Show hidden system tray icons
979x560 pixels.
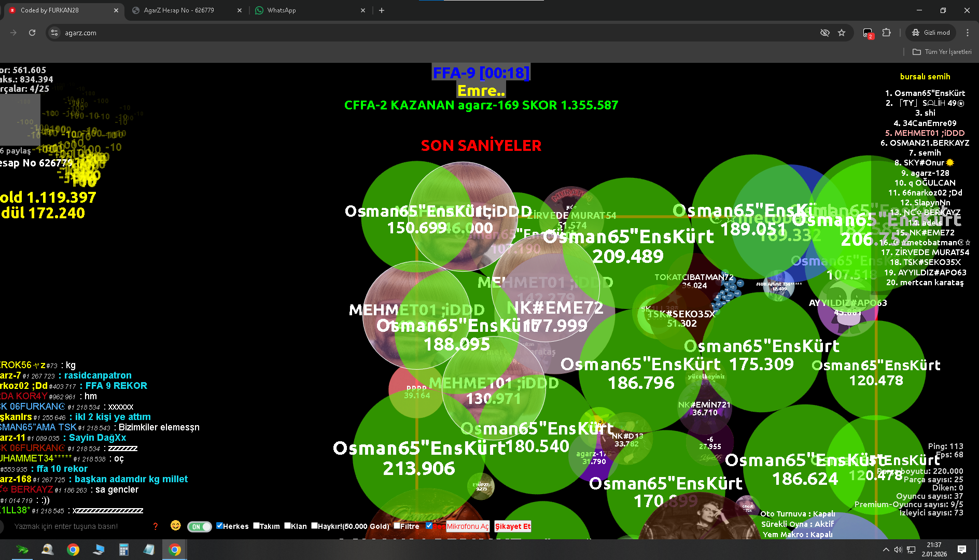[886, 550]
